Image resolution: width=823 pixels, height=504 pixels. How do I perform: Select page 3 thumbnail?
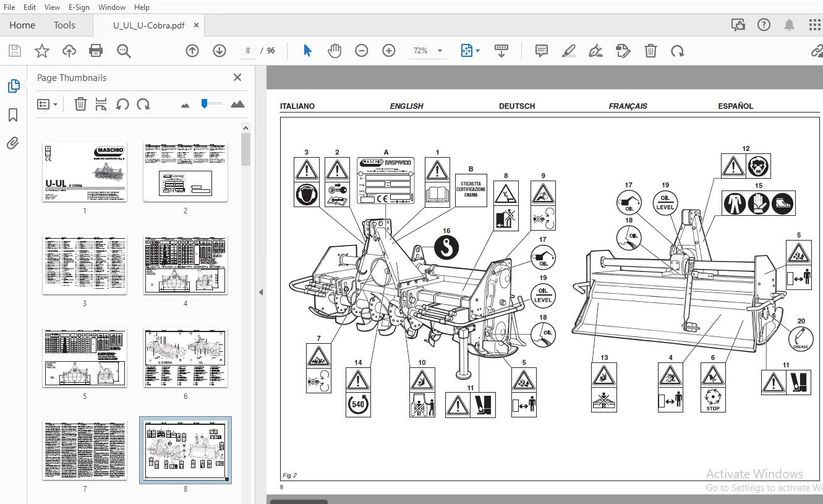[85, 265]
